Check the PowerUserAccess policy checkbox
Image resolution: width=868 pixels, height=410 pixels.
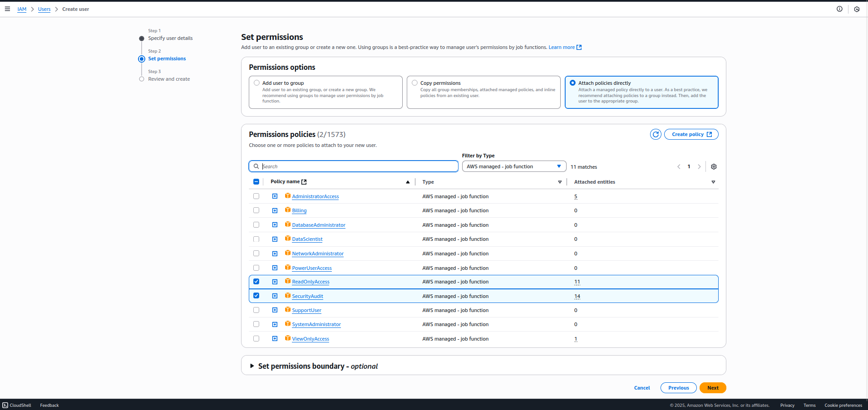pos(256,268)
